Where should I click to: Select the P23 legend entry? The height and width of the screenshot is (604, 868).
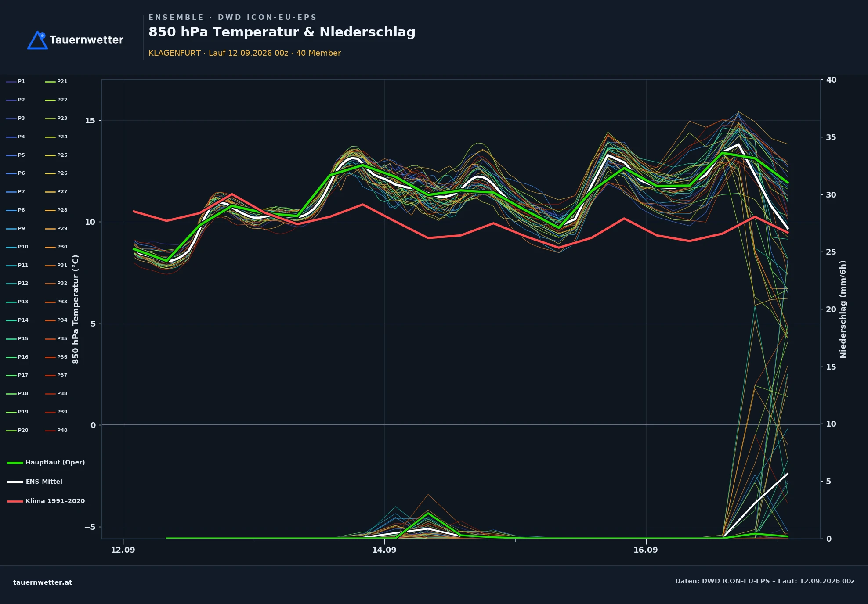pyautogui.click(x=56, y=119)
